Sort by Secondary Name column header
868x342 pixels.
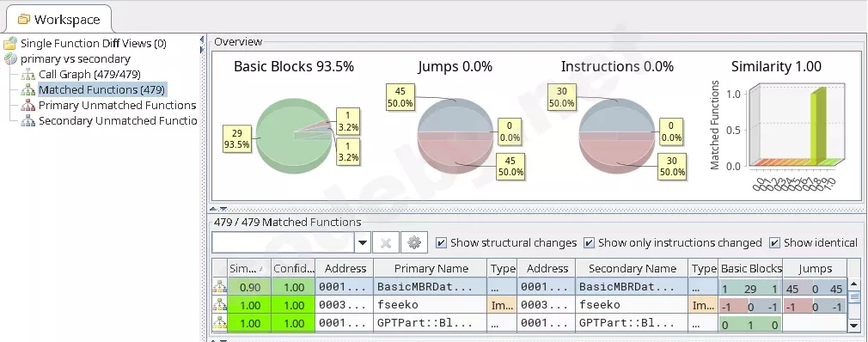coord(633,268)
